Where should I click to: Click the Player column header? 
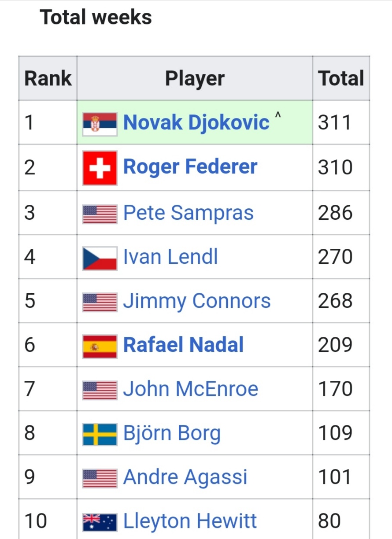pyautogui.click(x=195, y=79)
